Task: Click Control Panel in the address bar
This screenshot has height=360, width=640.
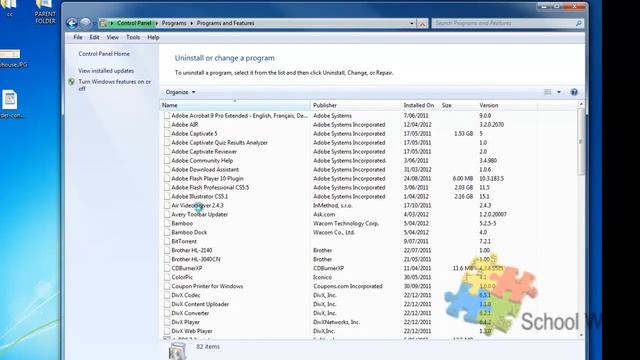Action: click(x=134, y=23)
